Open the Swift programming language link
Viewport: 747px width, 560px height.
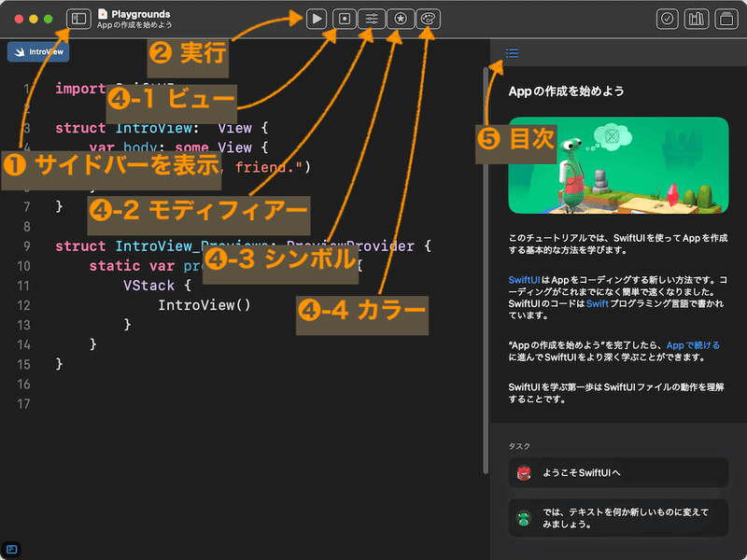[x=598, y=304]
